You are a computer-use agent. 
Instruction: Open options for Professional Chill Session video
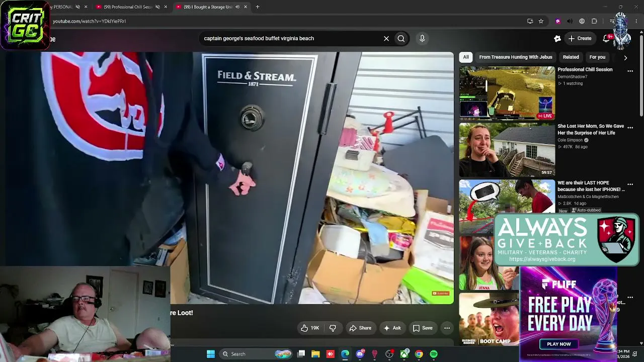point(630,71)
